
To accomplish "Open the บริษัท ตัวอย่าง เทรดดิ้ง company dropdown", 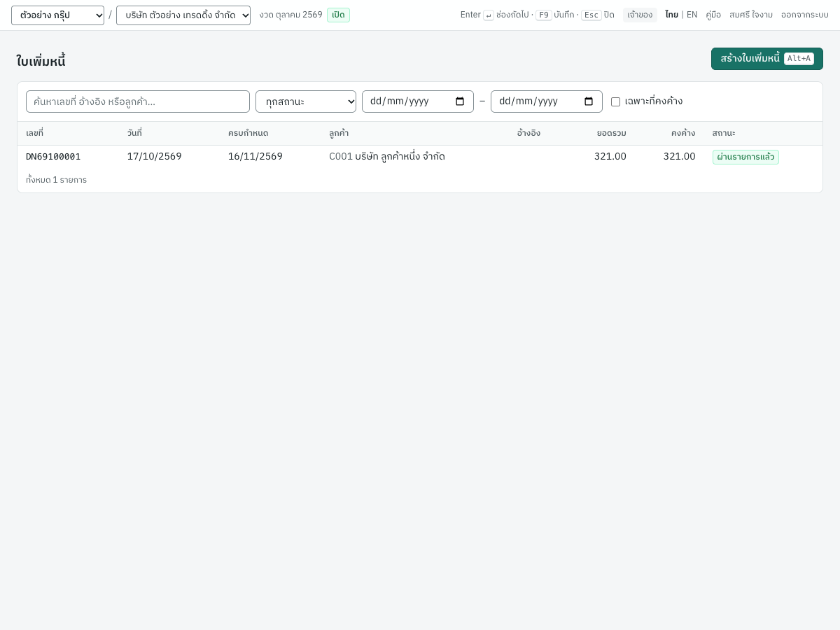I will pyautogui.click(x=183, y=15).
